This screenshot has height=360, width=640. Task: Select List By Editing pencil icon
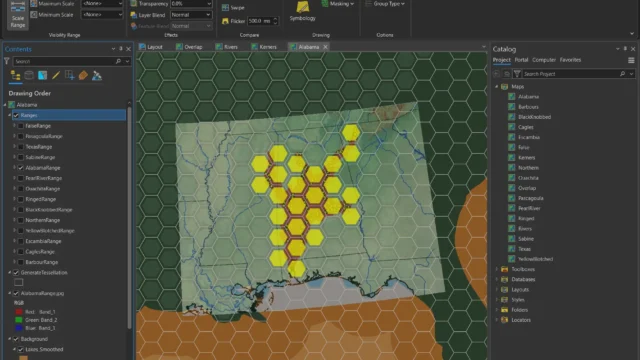tap(56, 76)
